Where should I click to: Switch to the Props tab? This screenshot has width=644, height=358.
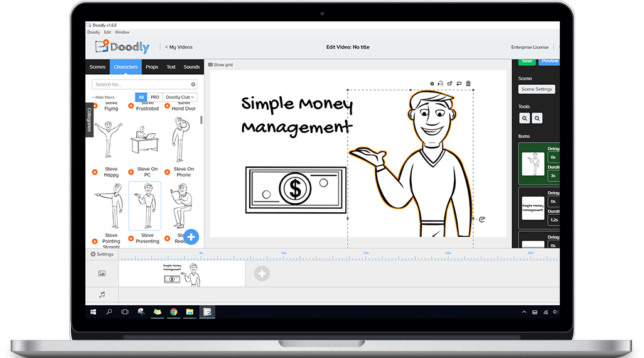(x=152, y=67)
